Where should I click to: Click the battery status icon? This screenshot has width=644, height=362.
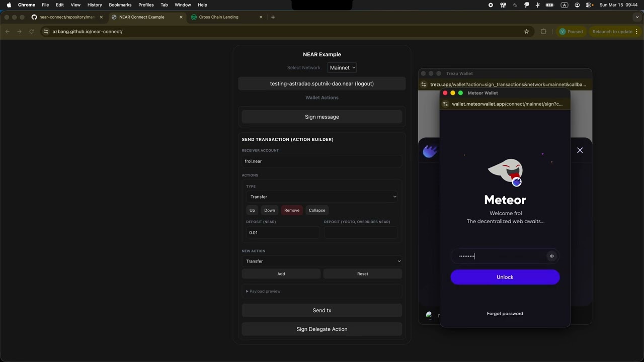click(550, 5)
